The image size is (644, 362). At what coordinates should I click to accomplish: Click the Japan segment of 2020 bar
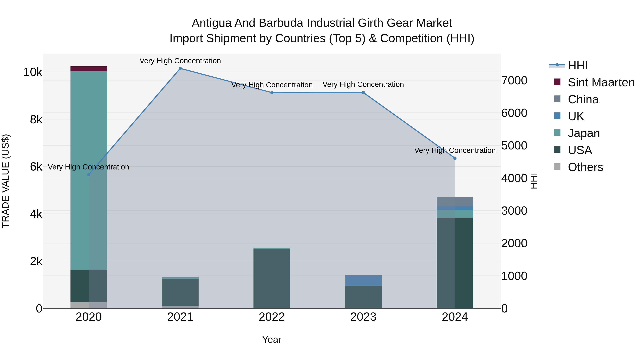89,170
